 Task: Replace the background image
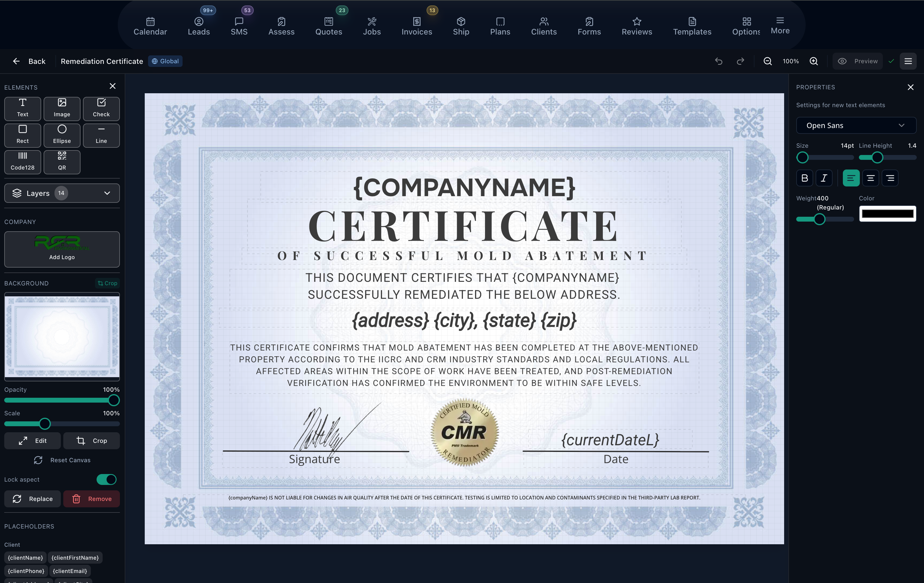pyautogui.click(x=32, y=499)
